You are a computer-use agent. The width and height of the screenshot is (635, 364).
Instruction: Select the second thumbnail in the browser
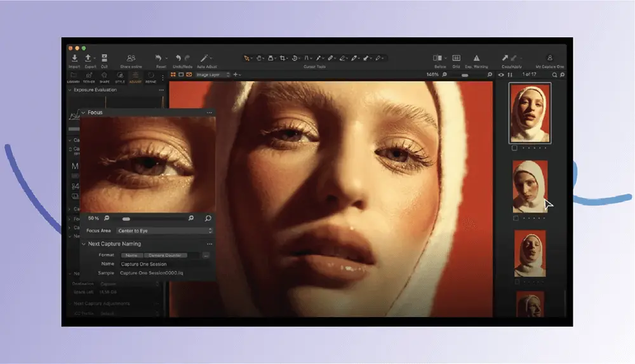pyautogui.click(x=530, y=186)
